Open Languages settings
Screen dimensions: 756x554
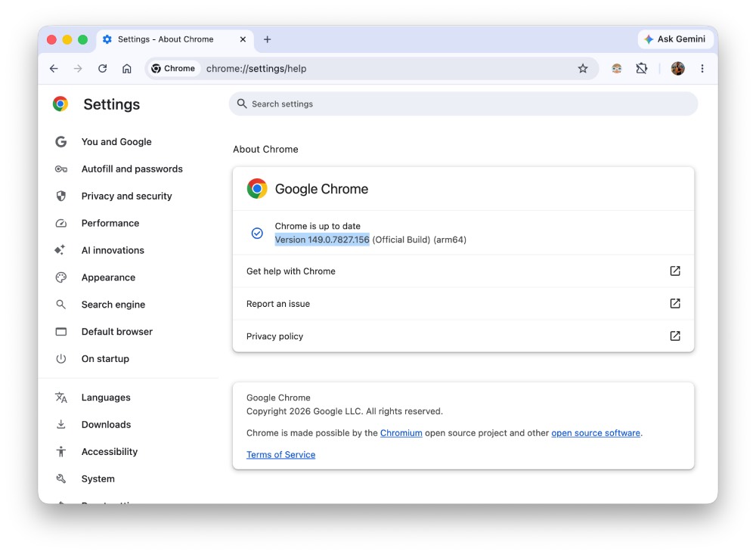pos(106,398)
